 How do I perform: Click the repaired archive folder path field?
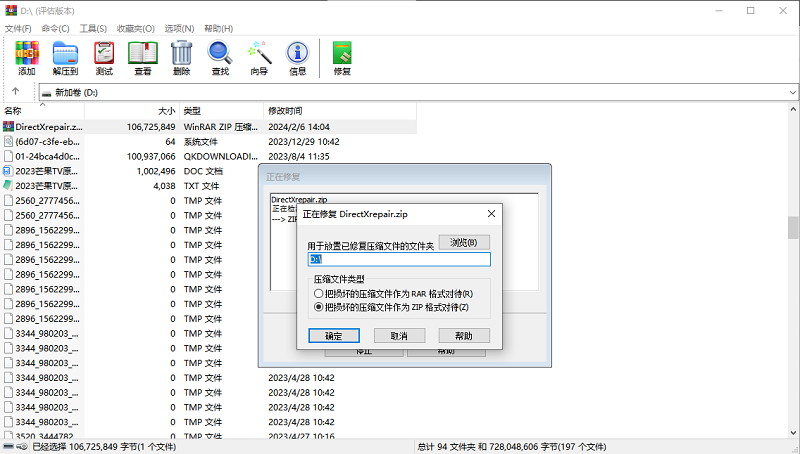coord(399,259)
